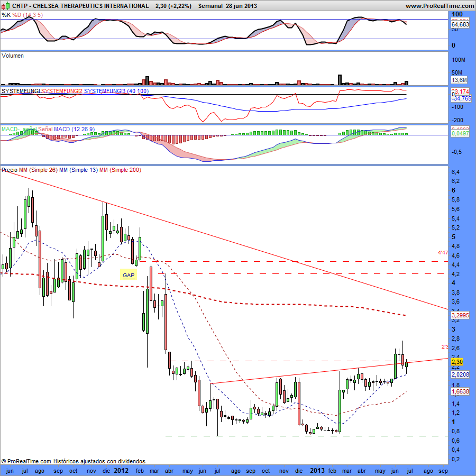Click the 50M volume axis label
476x476 pixels.
point(457,72)
